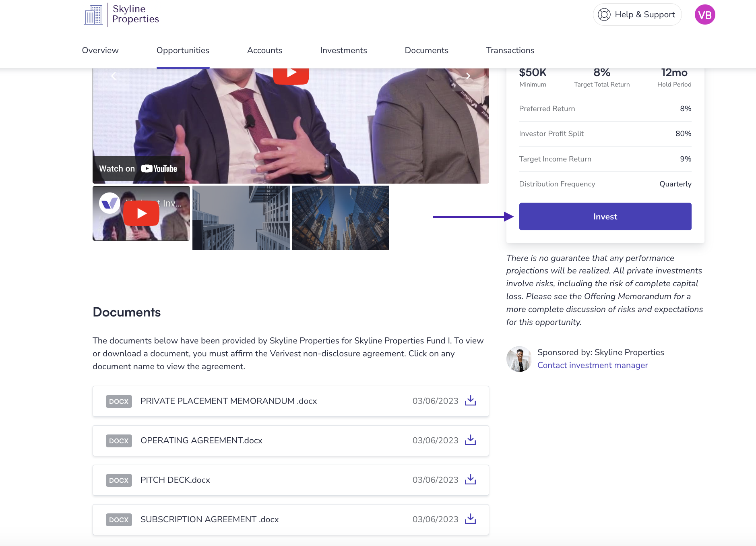Switch to the Investments tab
This screenshot has width=756, height=546.
[343, 50]
